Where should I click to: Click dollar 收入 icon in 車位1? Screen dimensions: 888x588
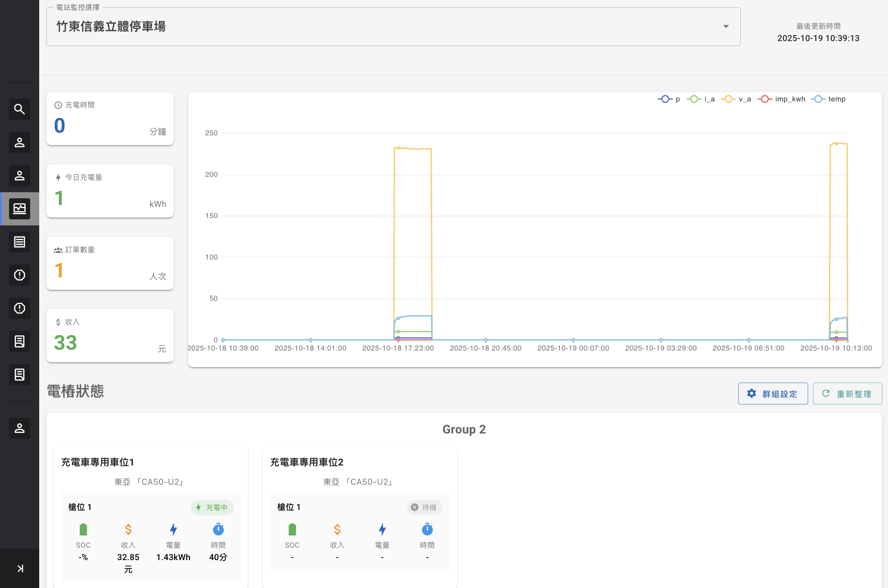tap(128, 530)
